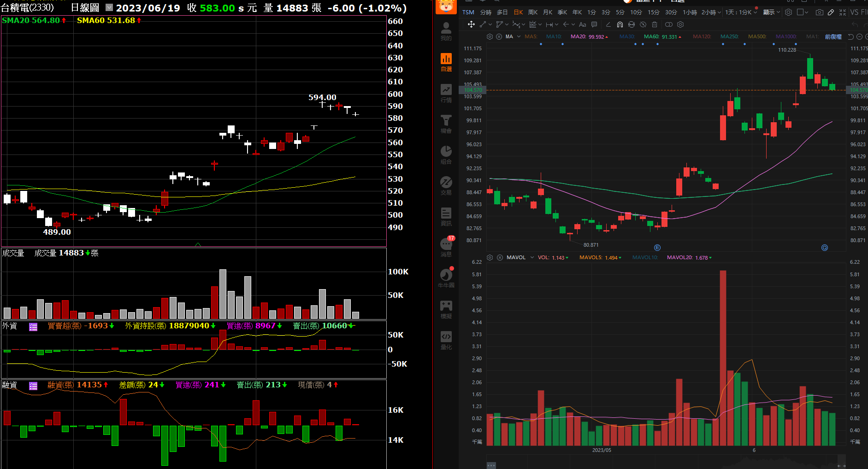Select the wave pattern drawing tool

[x=516, y=24]
